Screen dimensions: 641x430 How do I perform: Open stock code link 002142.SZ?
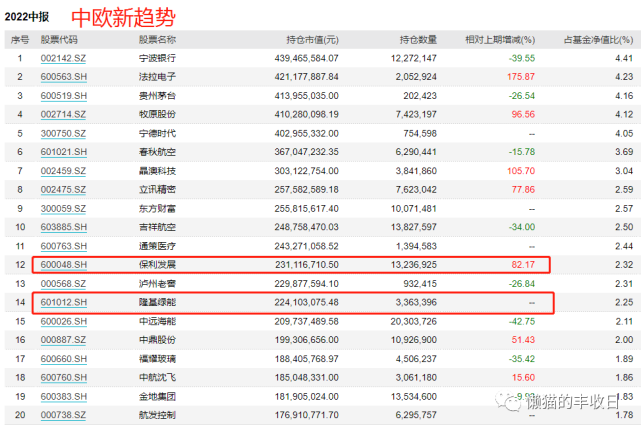click(x=63, y=57)
